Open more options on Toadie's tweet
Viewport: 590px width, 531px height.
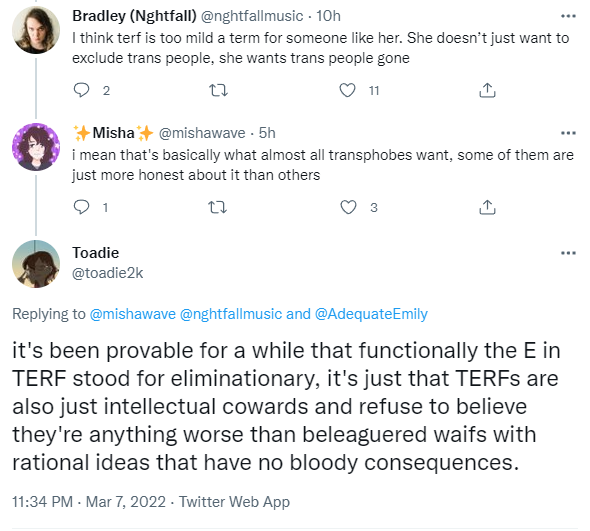click(568, 253)
